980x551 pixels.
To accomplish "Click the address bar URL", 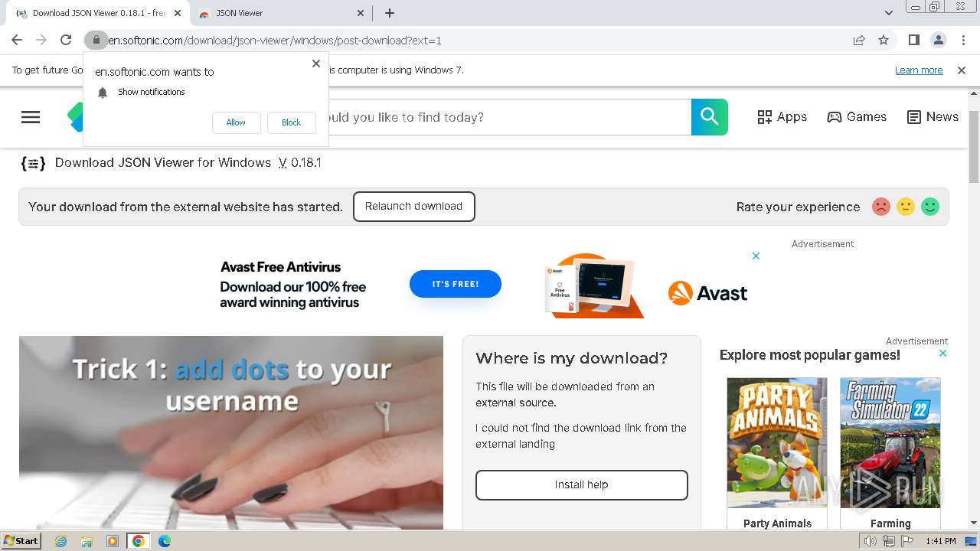I will point(275,41).
